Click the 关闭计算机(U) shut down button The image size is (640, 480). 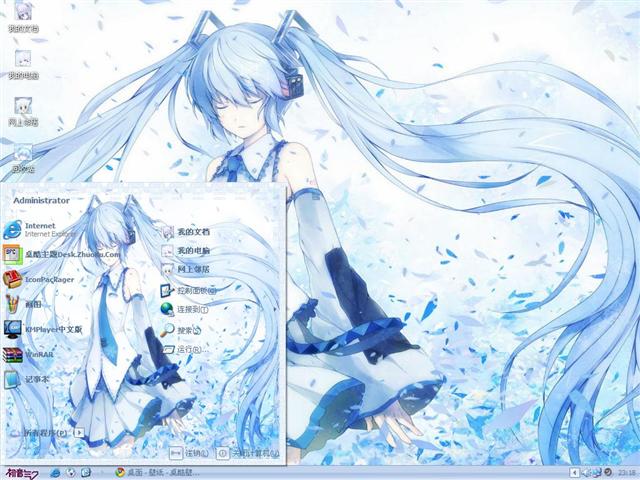pos(248,453)
